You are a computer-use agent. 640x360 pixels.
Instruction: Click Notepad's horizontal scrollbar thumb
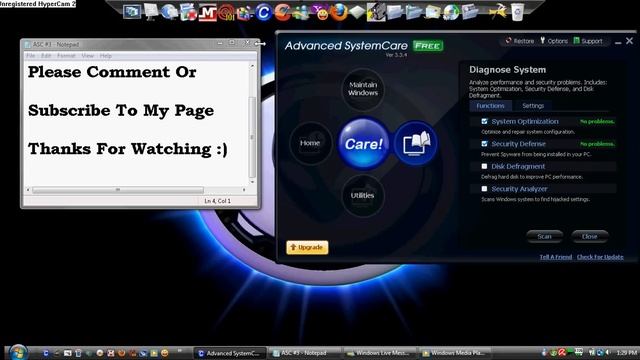click(x=118, y=190)
